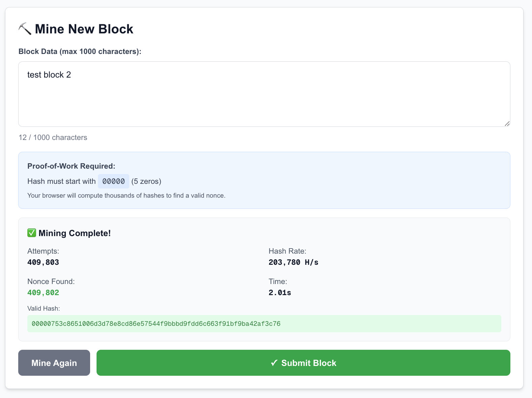Click the Nonce Found label
This screenshot has height=398, width=532.
[x=51, y=281]
